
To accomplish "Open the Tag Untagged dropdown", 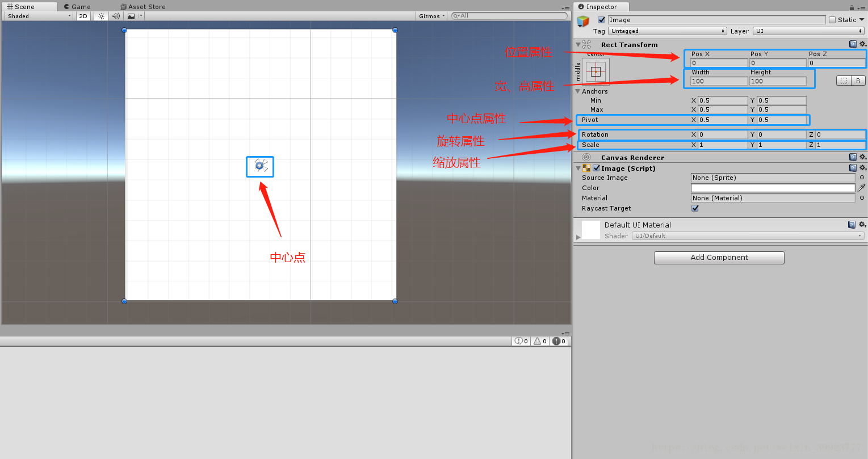I will (668, 31).
